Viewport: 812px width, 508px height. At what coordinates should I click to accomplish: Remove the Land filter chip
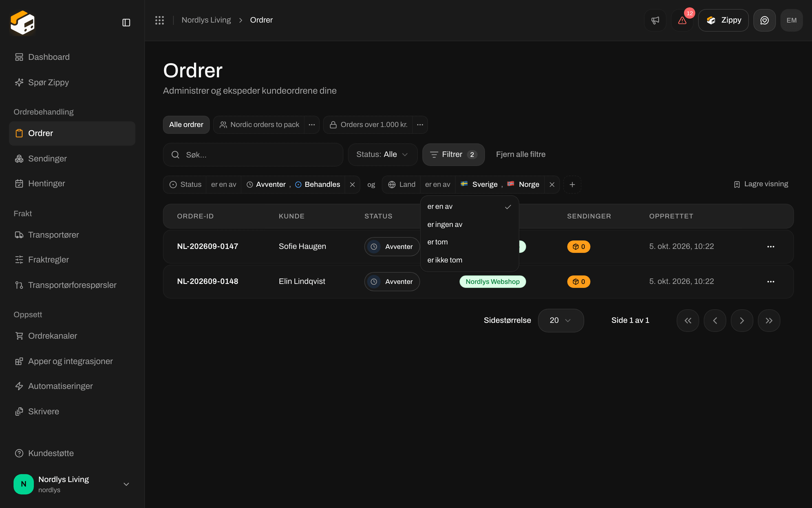point(552,185)
